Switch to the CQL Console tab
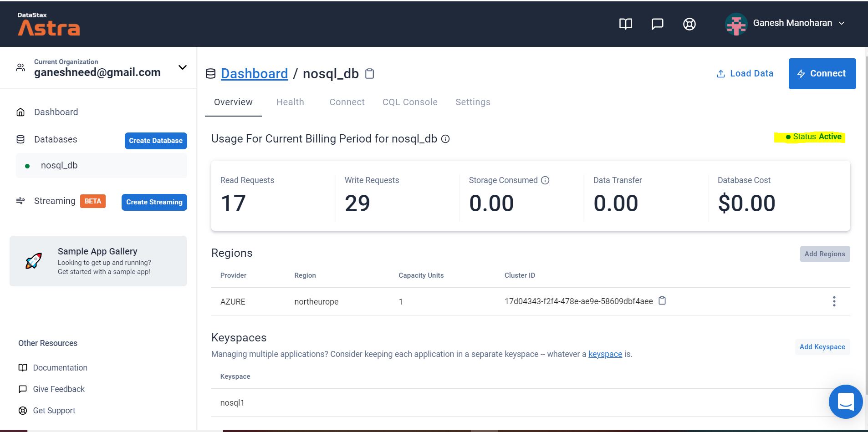 (x=409, y=102)
